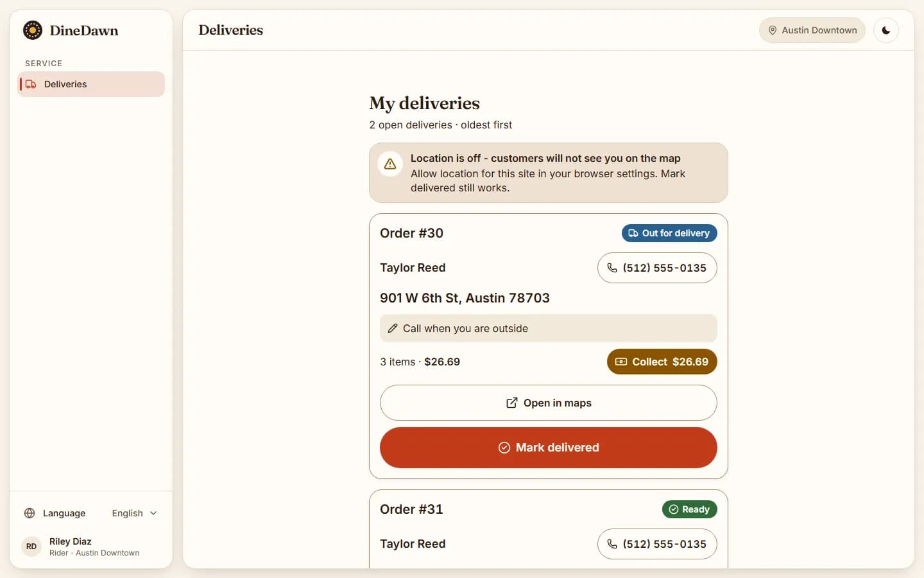
Task: Mark Order #30 as delivered
Action: 549,448
